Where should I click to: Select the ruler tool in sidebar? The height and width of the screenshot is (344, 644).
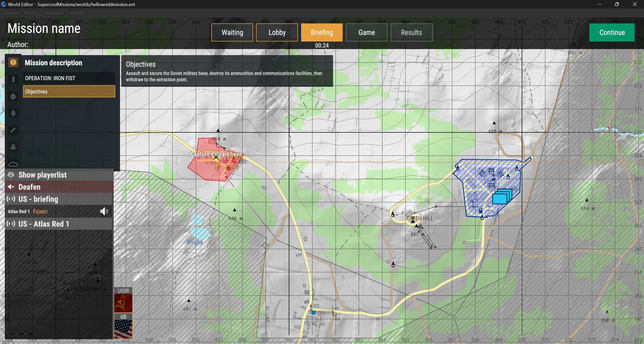tap(13, 79)
